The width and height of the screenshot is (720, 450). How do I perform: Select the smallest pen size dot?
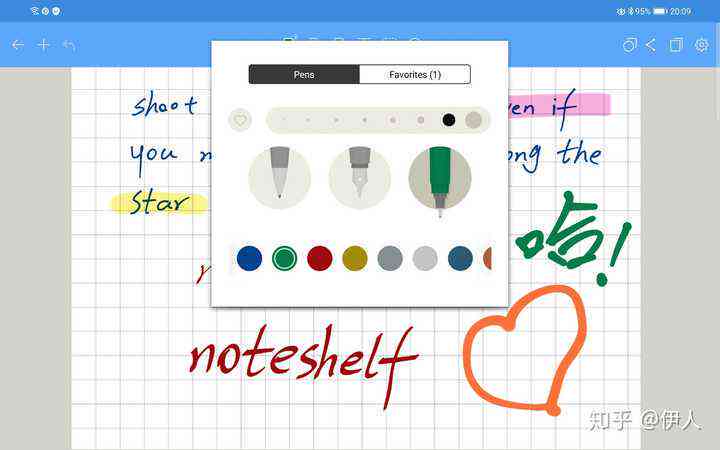pyautogui.click(x=284, y=120)
